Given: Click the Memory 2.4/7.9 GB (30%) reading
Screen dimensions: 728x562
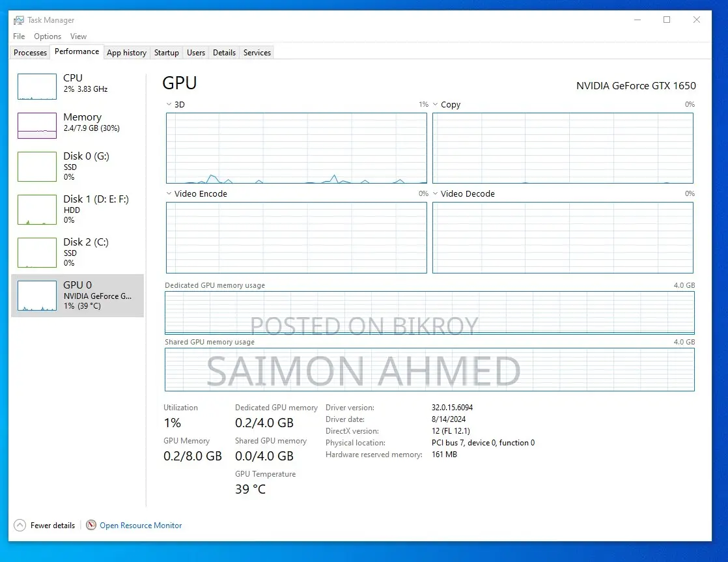Looking at the screenshot, I should 91,128.
